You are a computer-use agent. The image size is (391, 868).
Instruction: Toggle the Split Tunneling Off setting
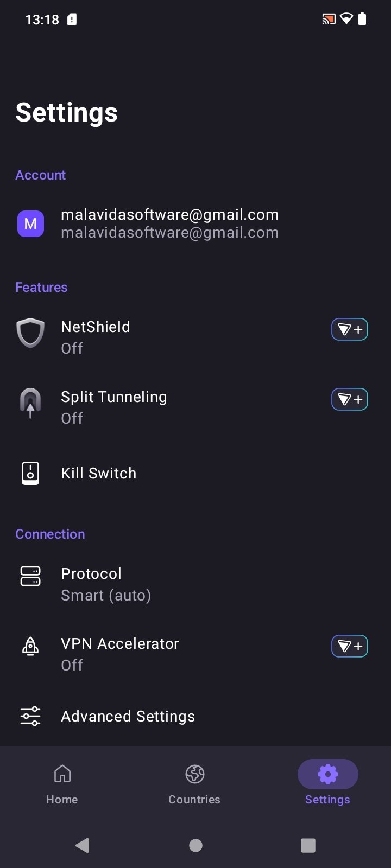[195, 407]
